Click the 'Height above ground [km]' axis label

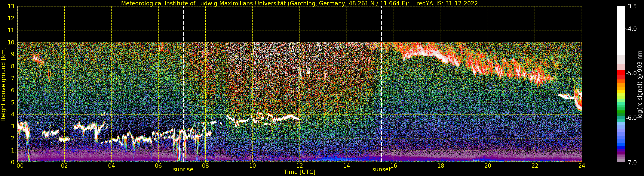click(x=3, y=84)
